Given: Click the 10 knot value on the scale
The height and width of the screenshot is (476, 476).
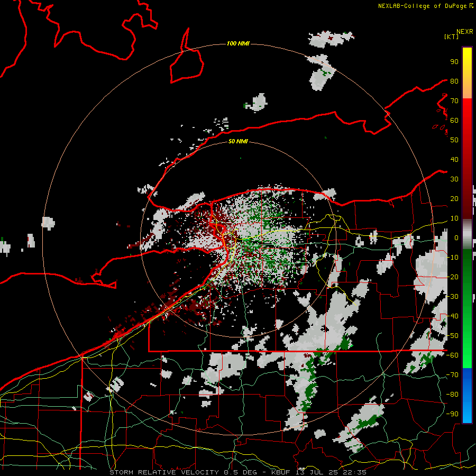Looking at the screenshot, I should pyautogui.click(x=454, y=218).
